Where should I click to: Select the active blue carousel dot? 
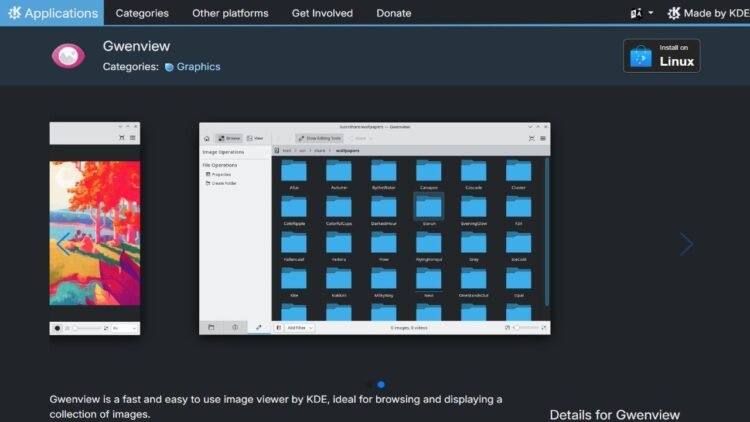pyautogui.click(x=381, y=384)
